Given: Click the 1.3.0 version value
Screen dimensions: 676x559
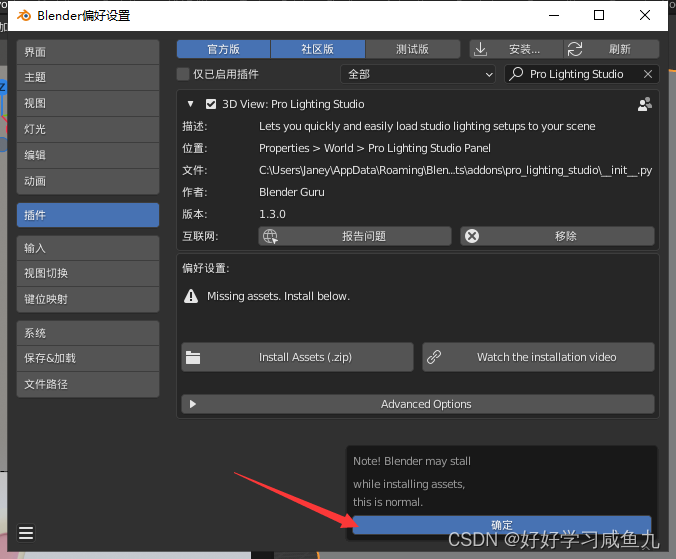Looking at the screenshot, I should coord(272,214).
